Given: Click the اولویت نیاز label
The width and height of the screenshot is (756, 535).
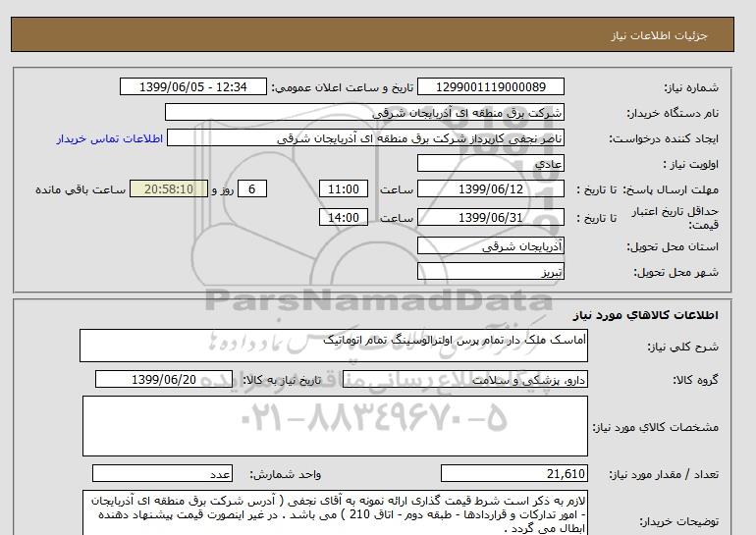Looking at the screenshot, I should (x=691, y=164).
